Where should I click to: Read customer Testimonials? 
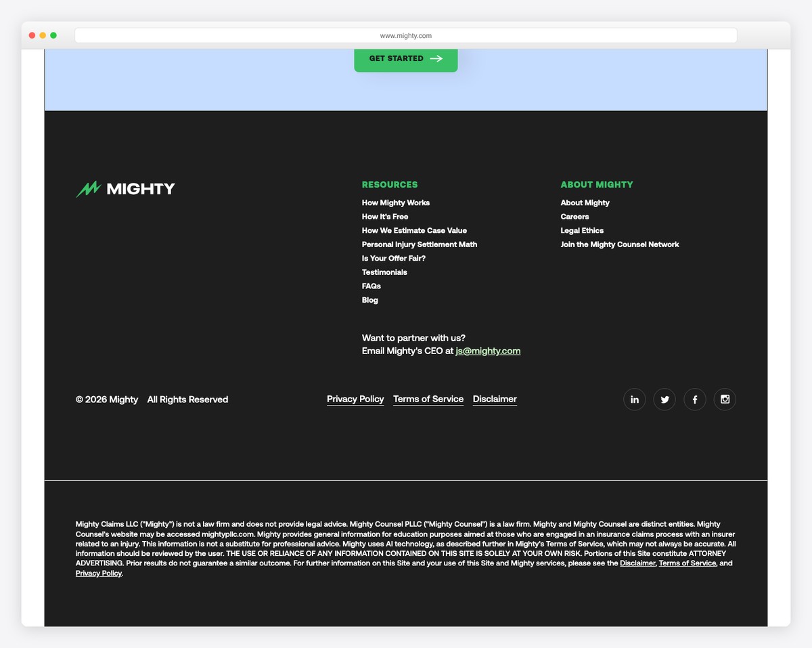384,272
